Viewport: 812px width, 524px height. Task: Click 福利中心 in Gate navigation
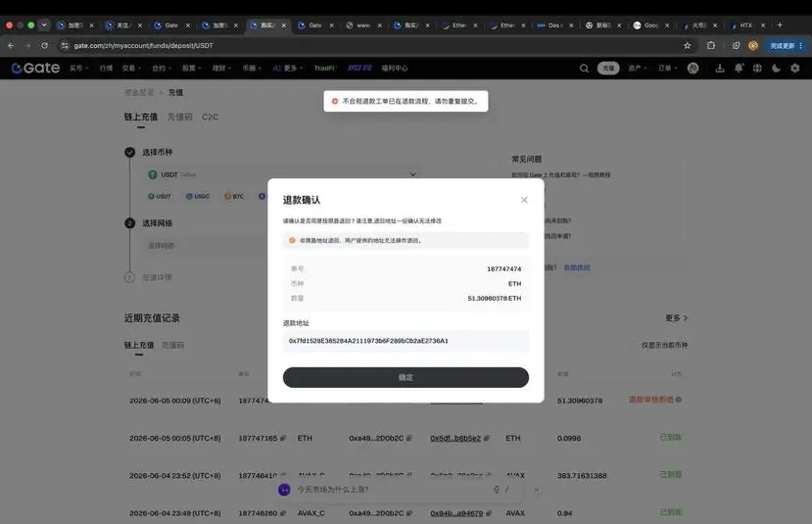pyautogui.click(x=395, y=68)
